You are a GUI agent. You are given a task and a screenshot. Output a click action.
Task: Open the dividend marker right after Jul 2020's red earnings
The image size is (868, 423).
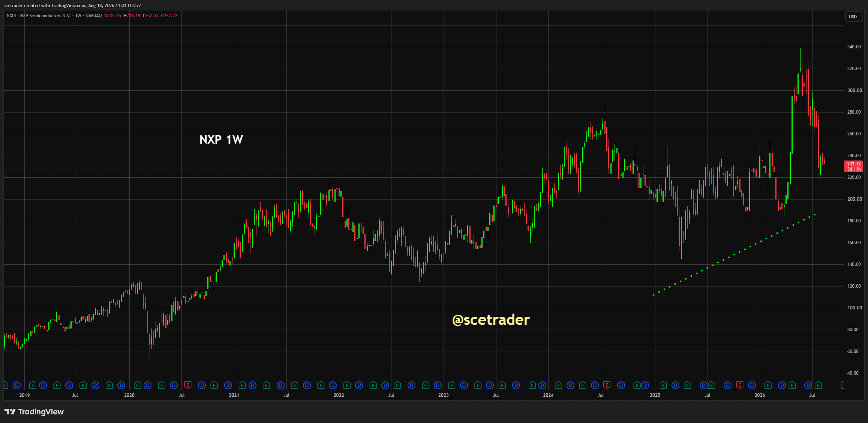coord(202,385)
